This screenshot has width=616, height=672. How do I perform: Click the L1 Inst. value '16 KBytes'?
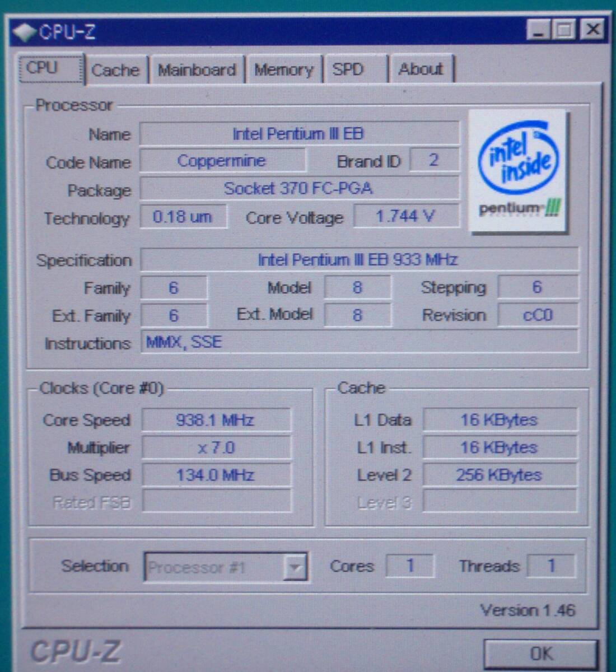tap(500, 447)
